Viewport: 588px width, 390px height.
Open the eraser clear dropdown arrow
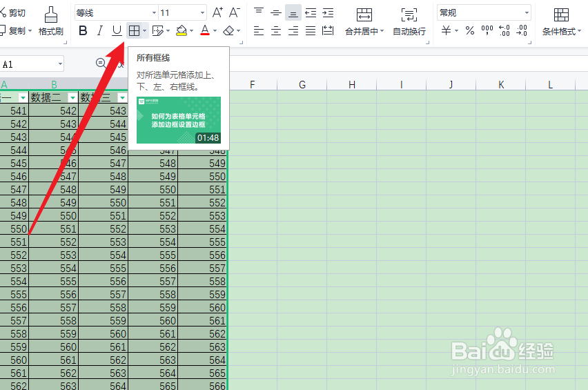[239, 31]
